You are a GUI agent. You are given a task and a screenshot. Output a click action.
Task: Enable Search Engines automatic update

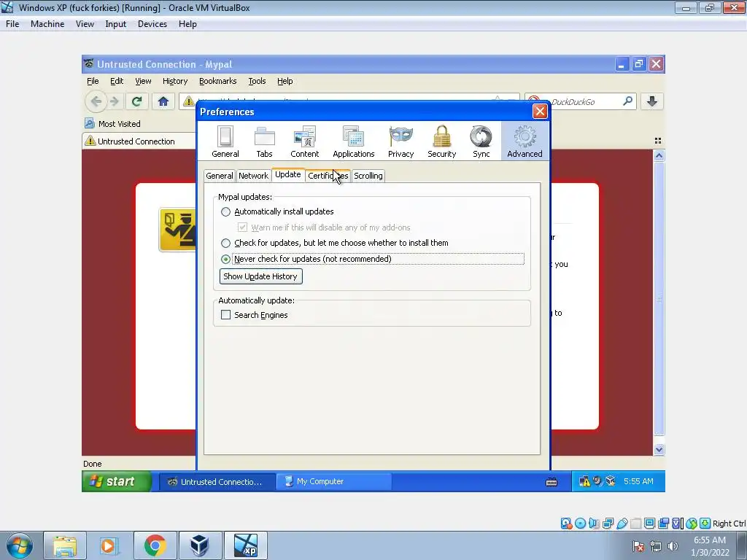226,315
